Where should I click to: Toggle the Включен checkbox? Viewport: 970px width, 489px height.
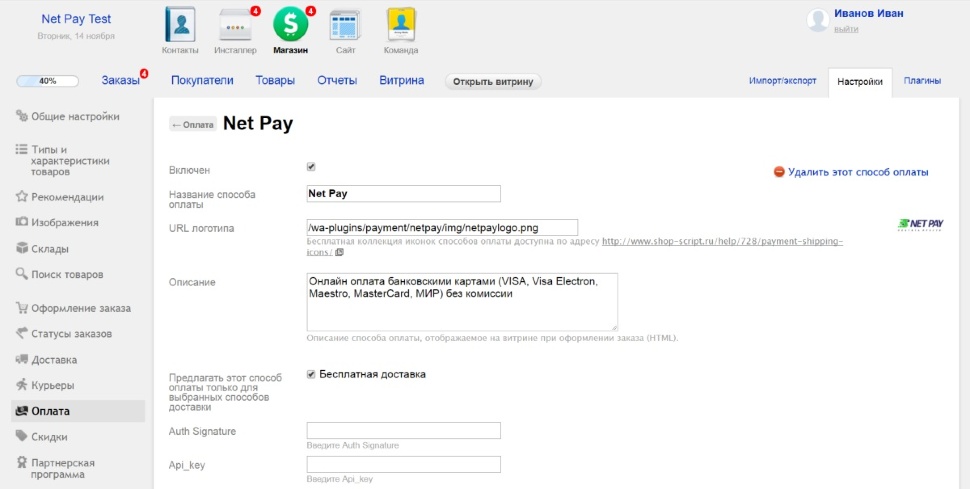click(311, 167)
